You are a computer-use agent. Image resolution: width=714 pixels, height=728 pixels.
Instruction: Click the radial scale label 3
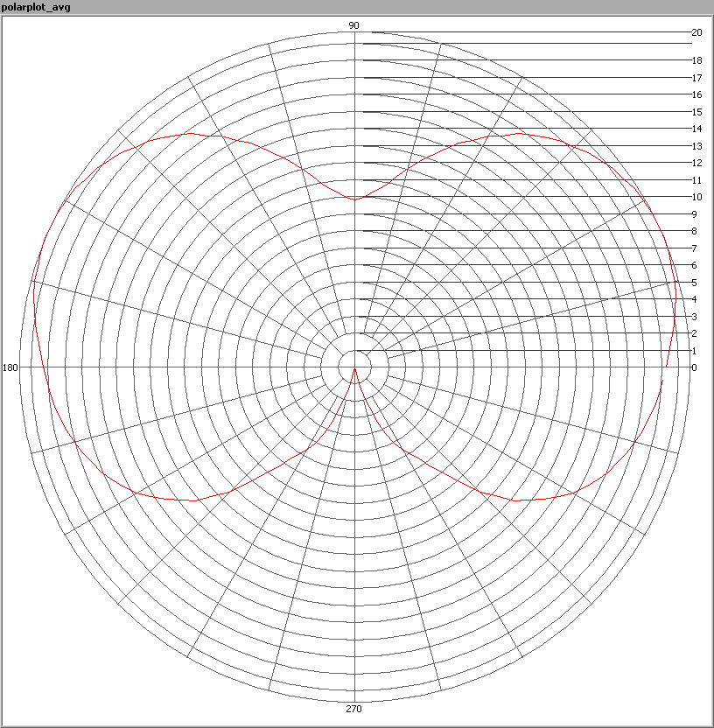pos(694,317)
